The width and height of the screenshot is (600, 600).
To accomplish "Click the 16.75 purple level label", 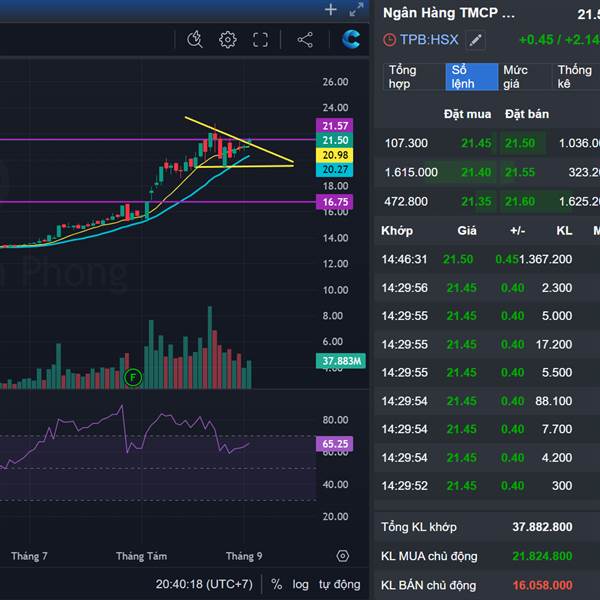I will coord(335,202).
